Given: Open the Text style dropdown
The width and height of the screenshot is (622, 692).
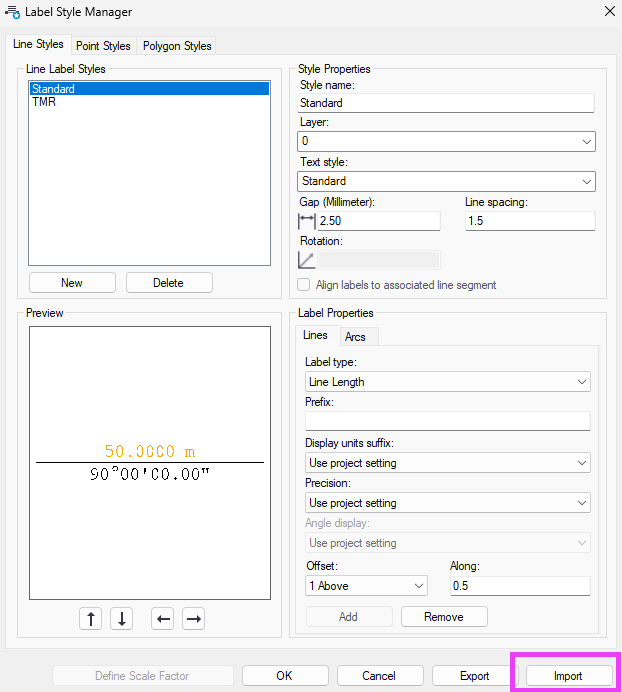Looking at the screenshot, I should (x=446, y=181).
